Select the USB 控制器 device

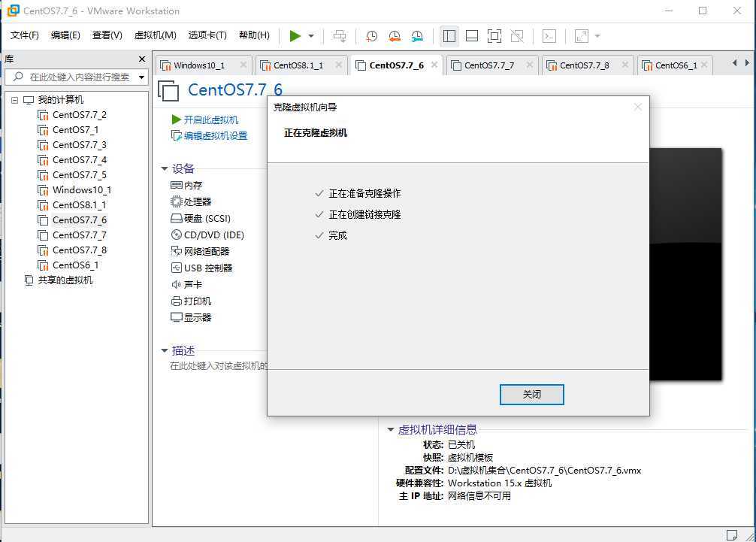coord(202,268)
